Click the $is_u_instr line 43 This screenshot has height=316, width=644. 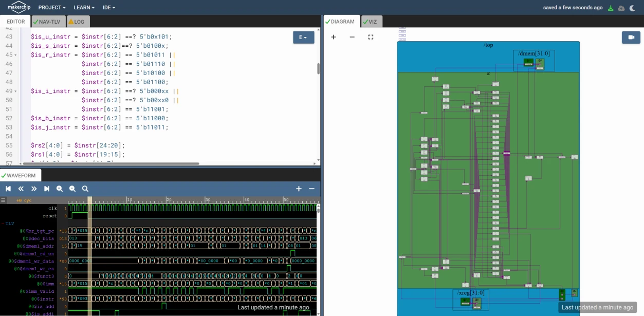point(102,36)
